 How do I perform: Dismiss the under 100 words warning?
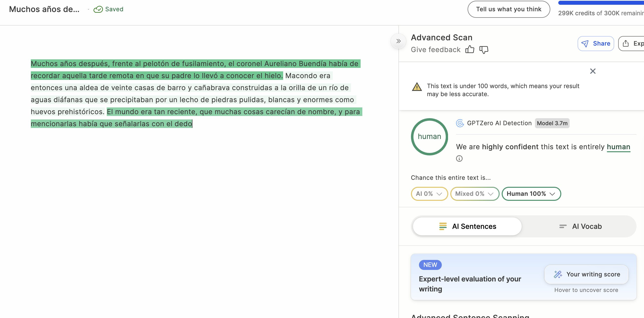(593, 71)
